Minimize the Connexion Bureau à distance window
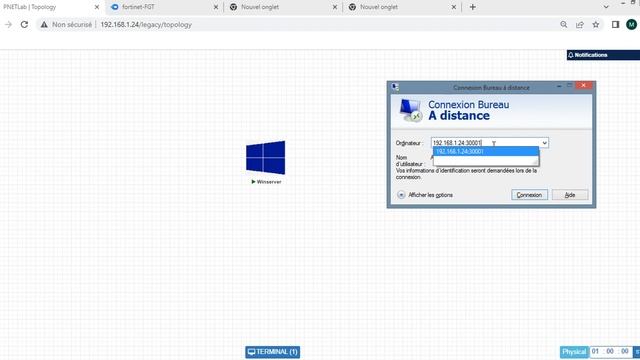 point(559,86)
